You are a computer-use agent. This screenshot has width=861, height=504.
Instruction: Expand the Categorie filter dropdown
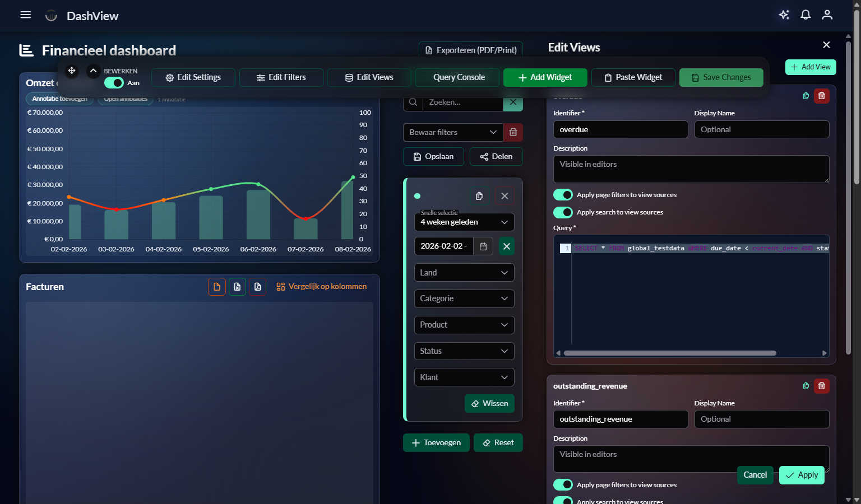coord(464,298)
